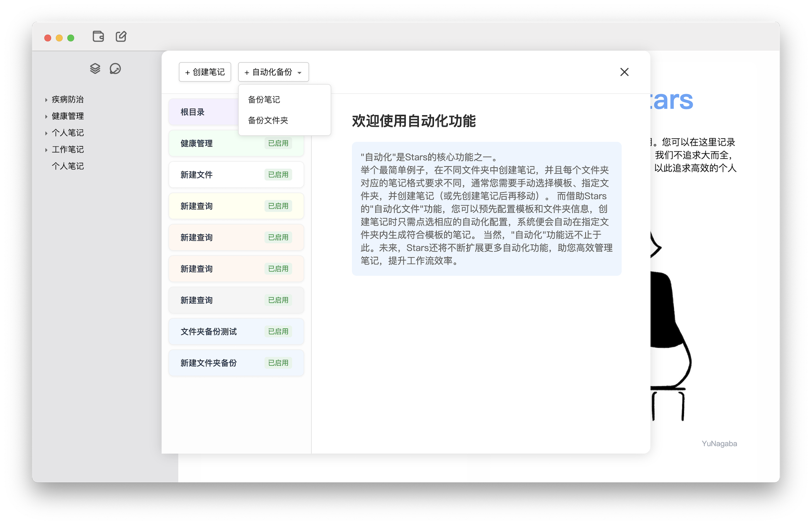Click the green macOS fullscreen button
Image resolution: width=812 pixels, height=525 pixels.
pyautogui.click(x=71, y=38)
